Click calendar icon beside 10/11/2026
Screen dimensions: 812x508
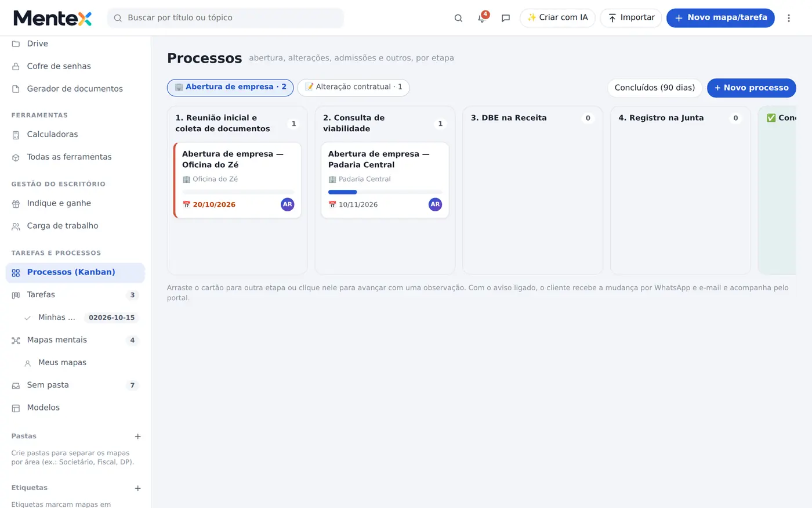(332, 204)
